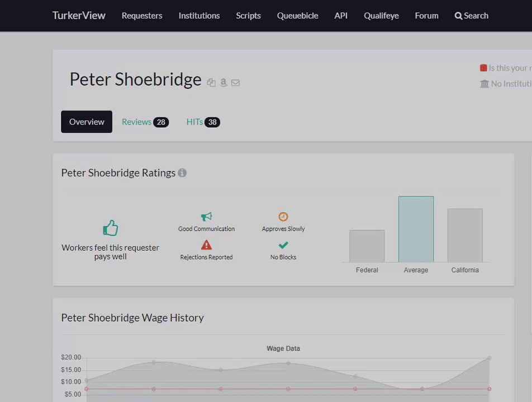Copy requester ID icon beside name
This screenshot has height=402, width=532.
(211, 83)
